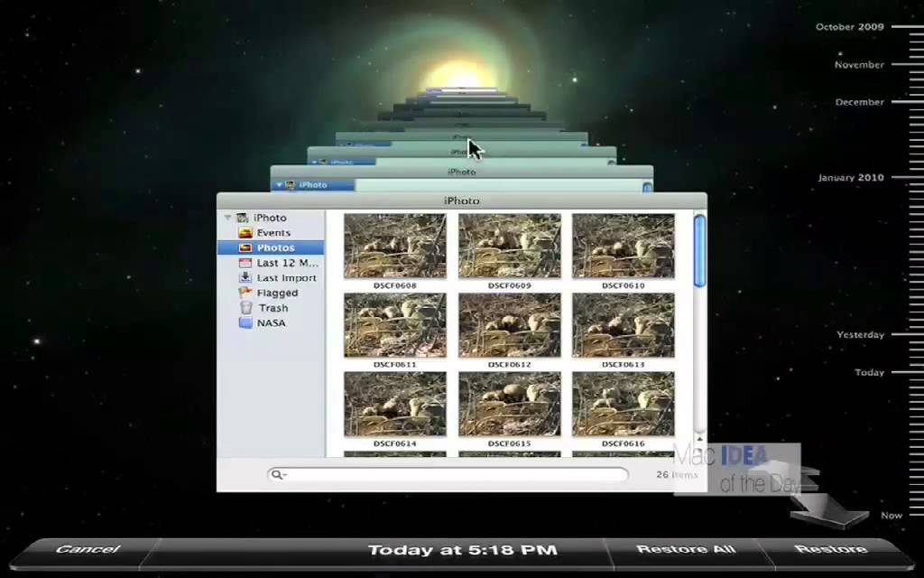924x578 pixels.
Task: Collapse iPhoto triangle in window behind
Action: coord(280,184)
